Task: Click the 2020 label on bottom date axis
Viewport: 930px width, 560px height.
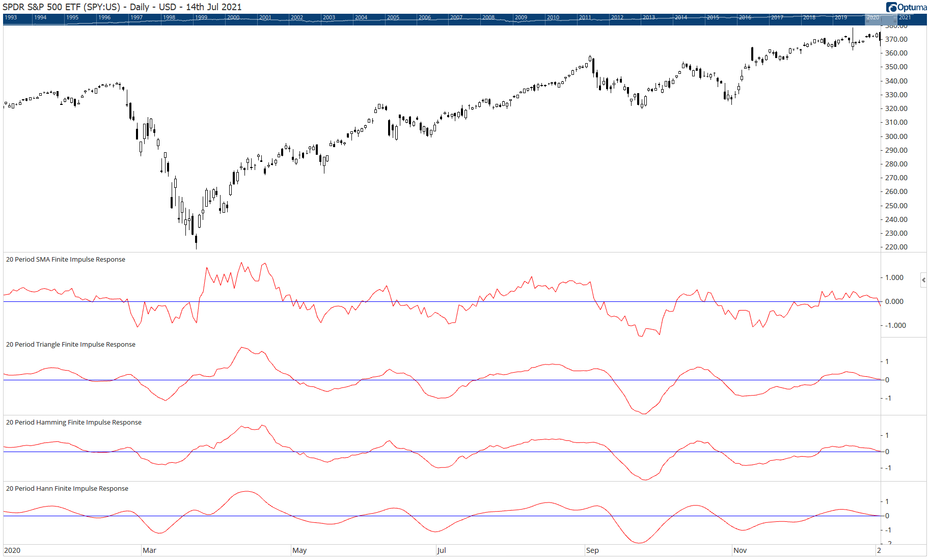Action: [x=12, y=550]
